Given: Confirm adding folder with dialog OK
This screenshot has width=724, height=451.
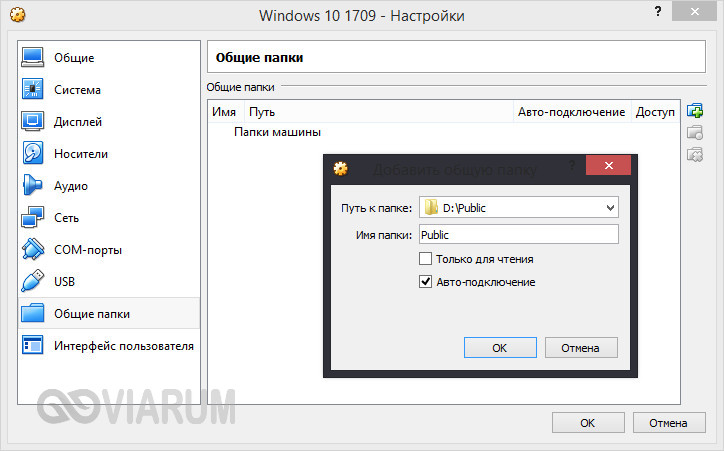Looking at the screenshot, I should (500, 348).
